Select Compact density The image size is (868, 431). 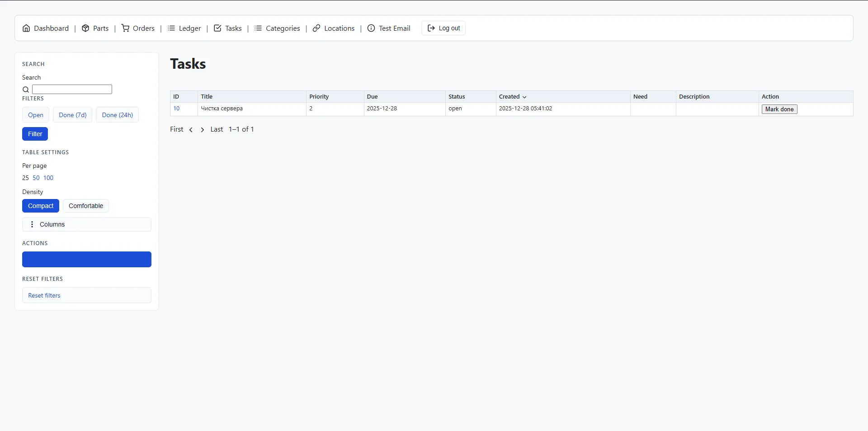[41, 206]
